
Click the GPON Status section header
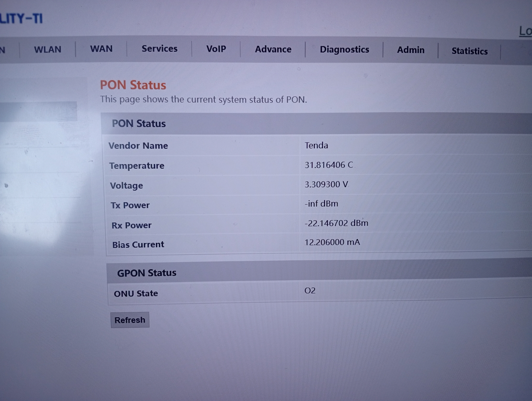[x=147, y=273]
